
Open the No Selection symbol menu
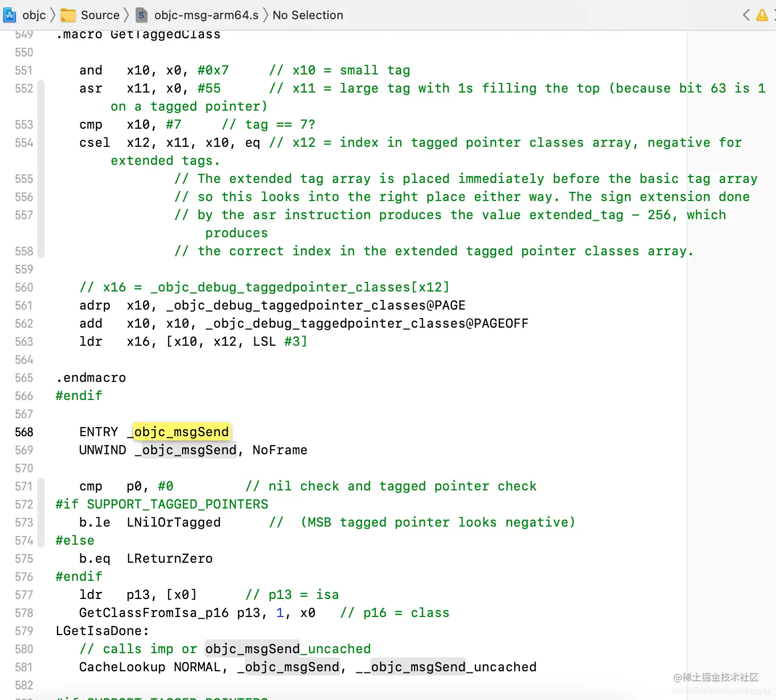[308, 15]
